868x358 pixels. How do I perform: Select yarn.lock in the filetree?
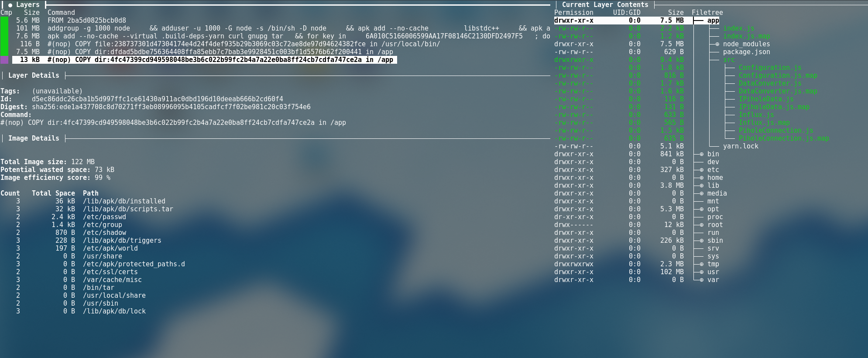click(741, 146)
